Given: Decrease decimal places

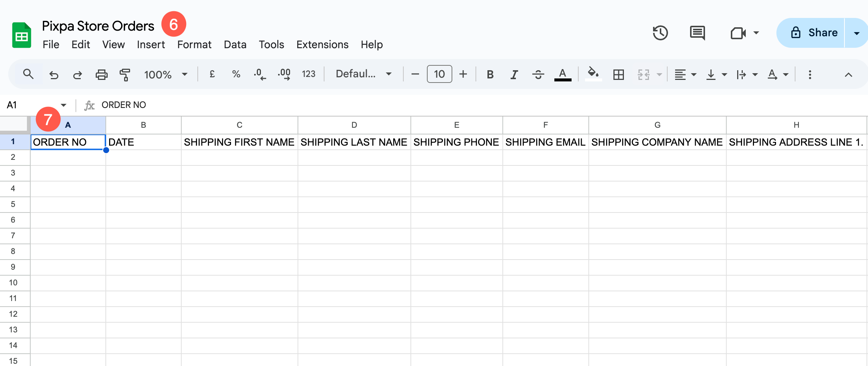Looking at the screenshot, I should (x=260, y=74).
